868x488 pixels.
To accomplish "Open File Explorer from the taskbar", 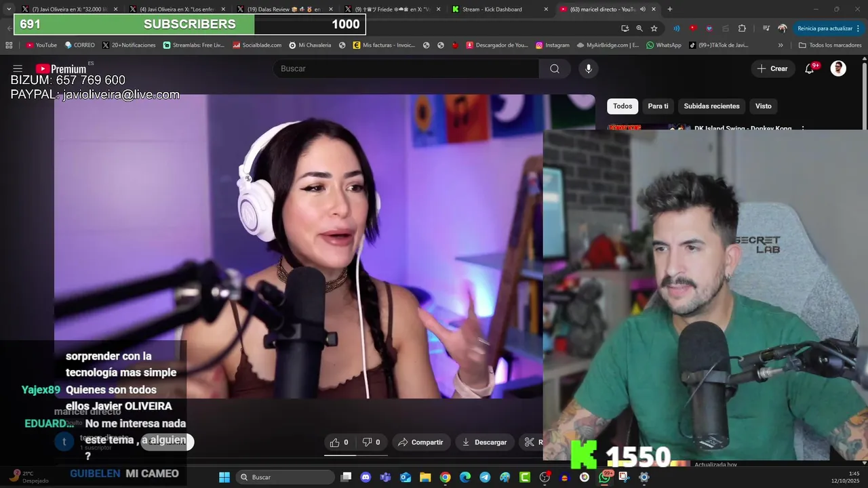I will coord(425,477).
